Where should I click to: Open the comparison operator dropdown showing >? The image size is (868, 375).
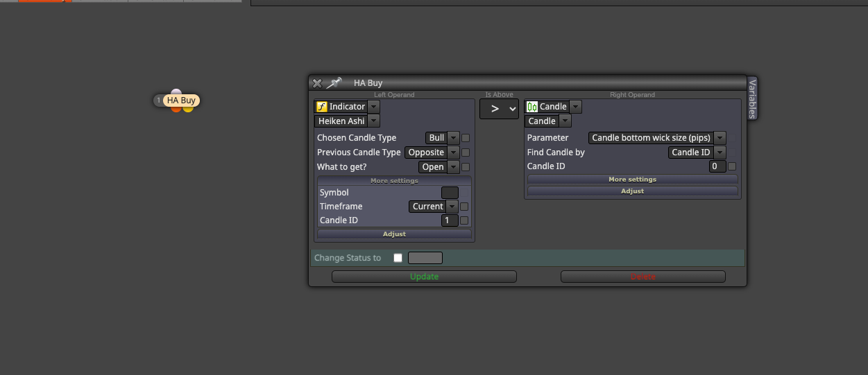pos(499,109)
